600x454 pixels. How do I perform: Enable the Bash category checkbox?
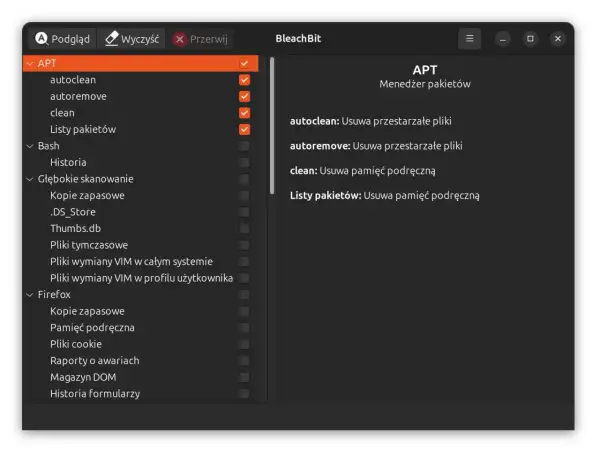tap(244, 146)
